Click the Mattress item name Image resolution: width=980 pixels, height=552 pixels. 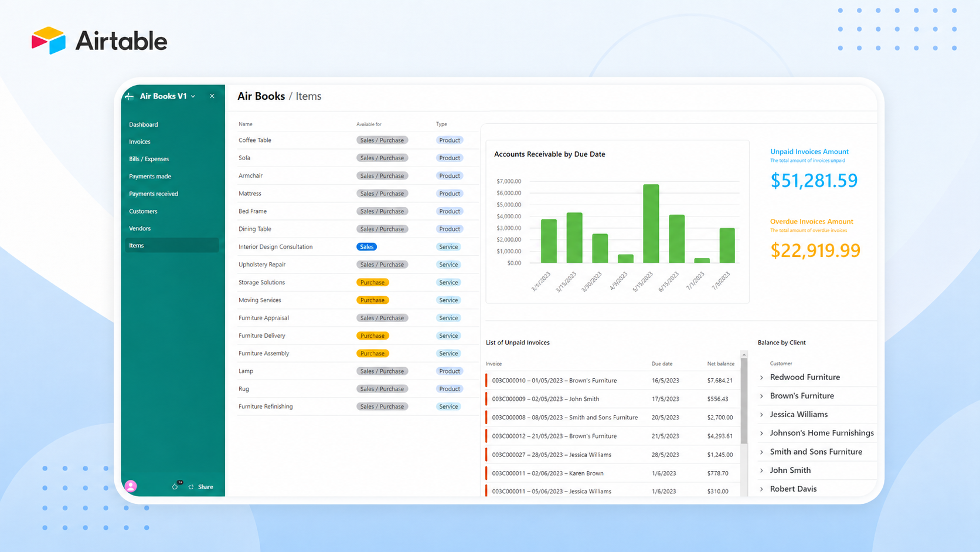pyautogui.click(x=250, y=194)
